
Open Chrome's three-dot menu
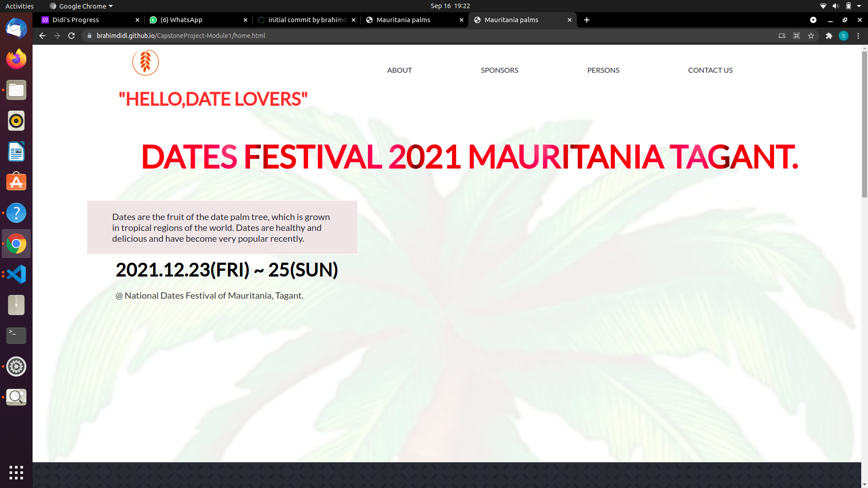[858, 36]
